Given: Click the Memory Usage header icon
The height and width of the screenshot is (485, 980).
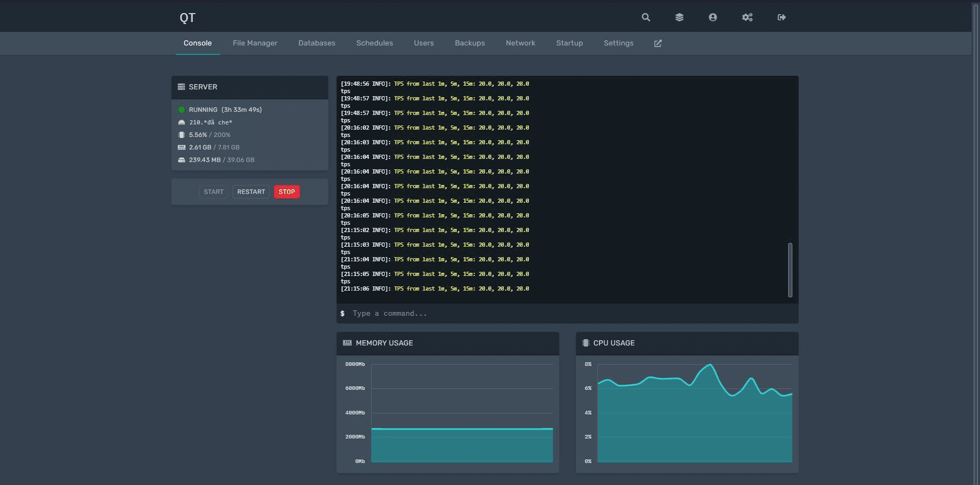Looking at the screenshot, I should point(347,343).
